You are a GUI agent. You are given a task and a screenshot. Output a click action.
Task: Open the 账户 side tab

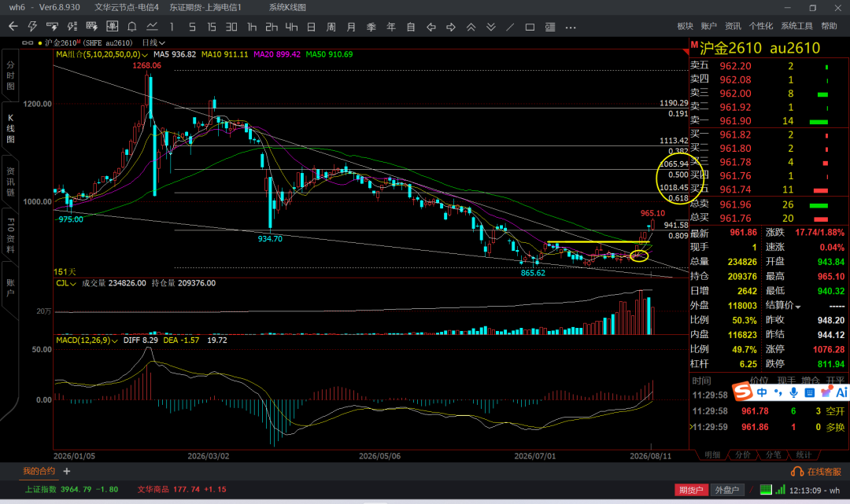10,288
